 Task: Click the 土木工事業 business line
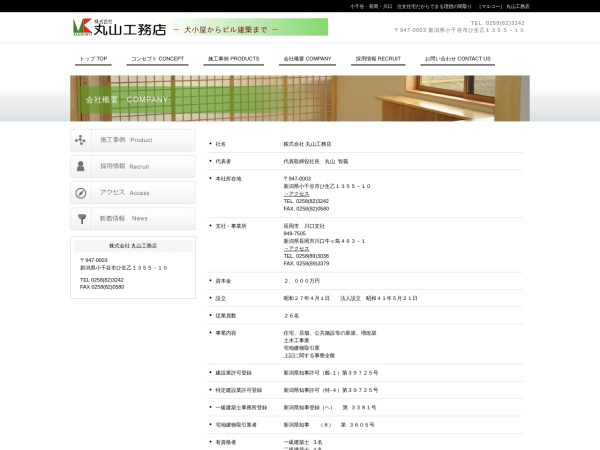pyautogui.click(x=297, y=341)
